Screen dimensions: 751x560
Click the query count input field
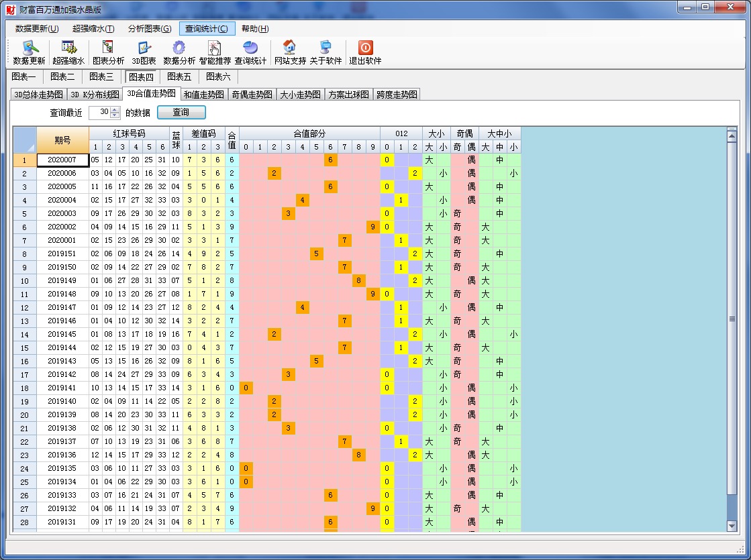coord(99,113)
